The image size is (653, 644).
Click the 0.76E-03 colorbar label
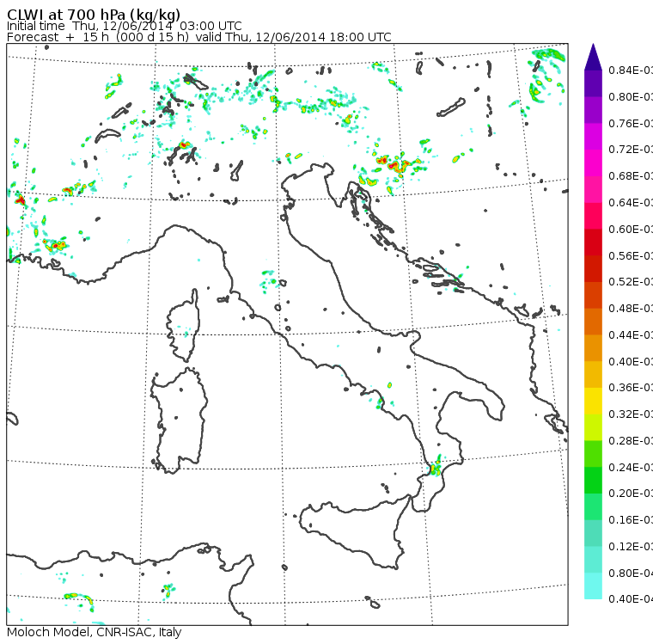(631, 123)
